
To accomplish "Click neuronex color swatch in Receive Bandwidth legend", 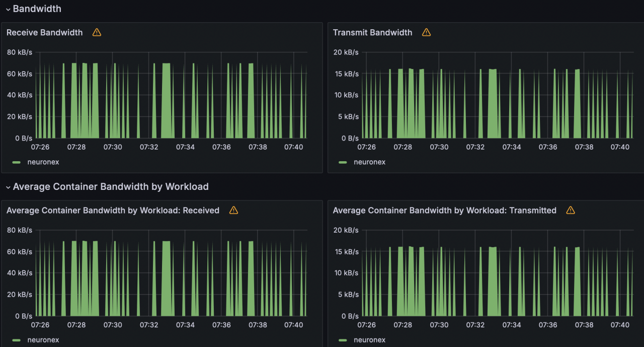I will [x=17, y=162].
